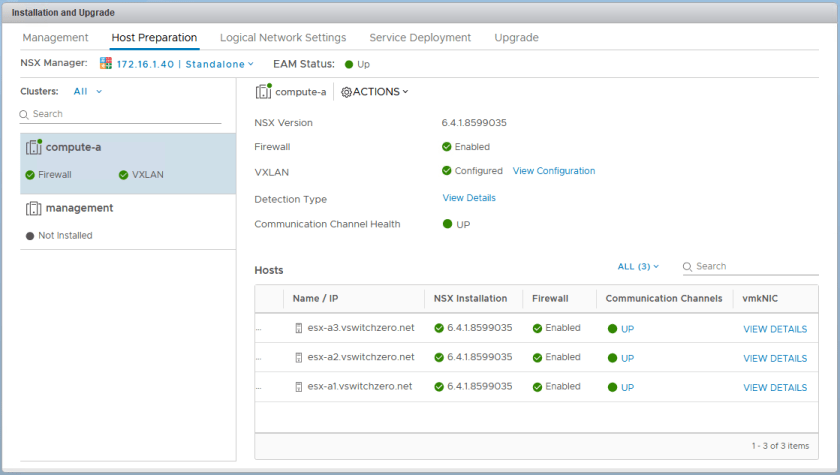Click the host icon for esx-a1.vswitchzero.net
The image size is (840, 475).
(298, 387)
